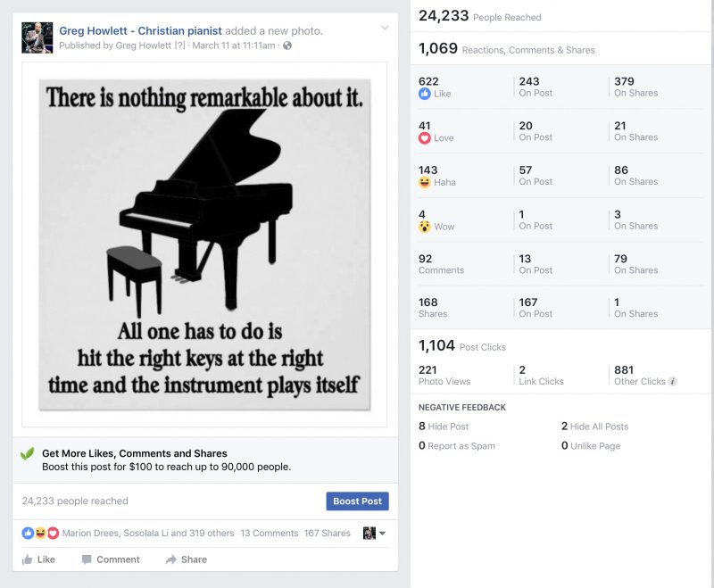Click the red Love heart icon
The image size is (714, 588).
coord(425,138)
